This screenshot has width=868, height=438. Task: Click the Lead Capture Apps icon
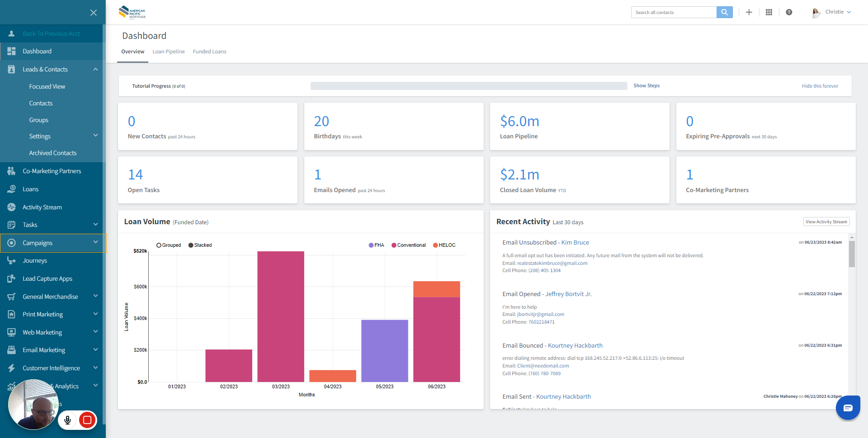point(12,278)
